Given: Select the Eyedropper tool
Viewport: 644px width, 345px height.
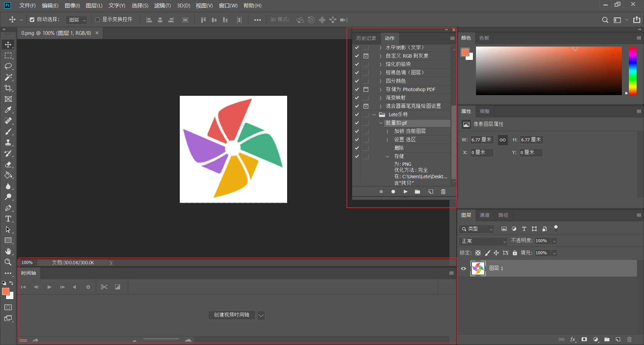Looking at the screenshot, I should coord(8,110).
